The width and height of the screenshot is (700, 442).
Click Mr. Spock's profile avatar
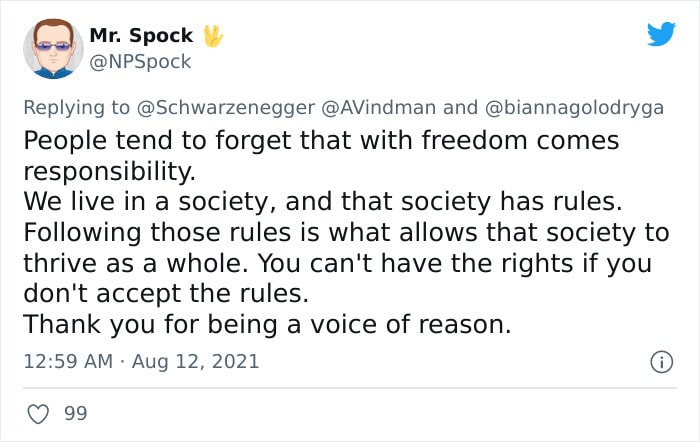pyautogui.click(x=53, y=49)
